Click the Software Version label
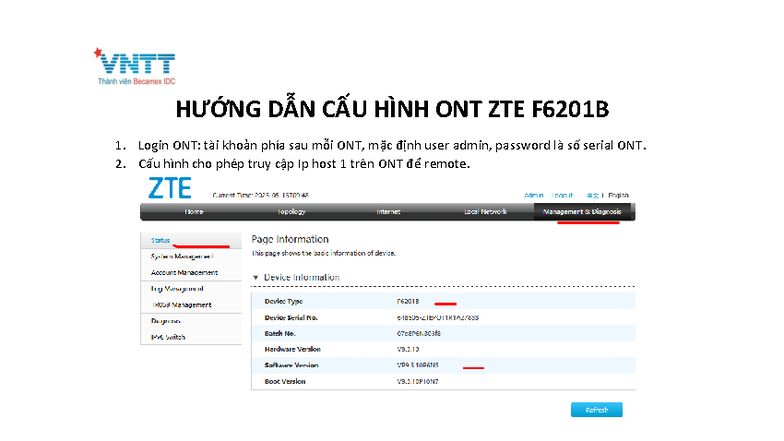This screenshot has height=441, width=784. (292, 366)
